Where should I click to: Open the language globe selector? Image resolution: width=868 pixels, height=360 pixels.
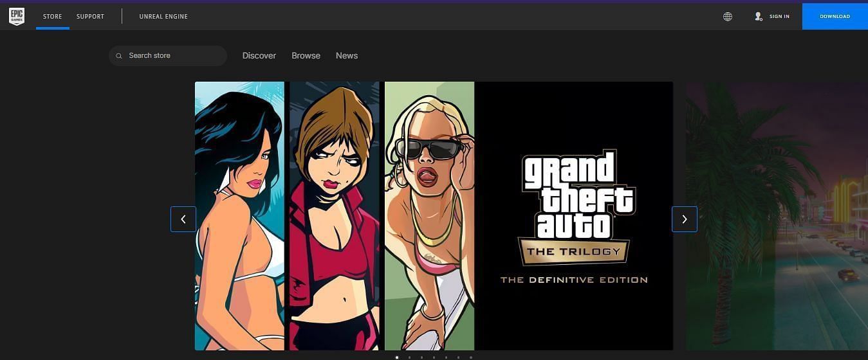[x=728, y=17]
